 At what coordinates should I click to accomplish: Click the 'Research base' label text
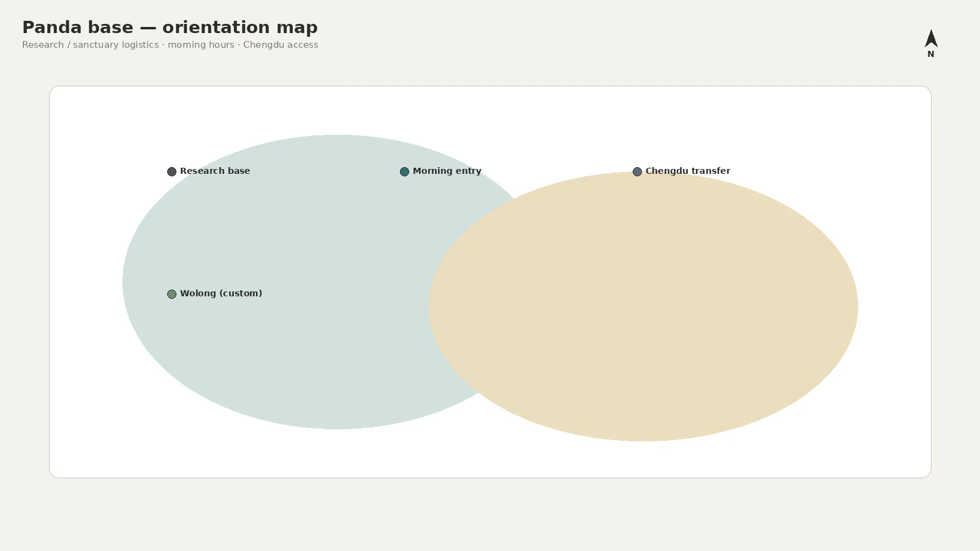click(215, 171)
